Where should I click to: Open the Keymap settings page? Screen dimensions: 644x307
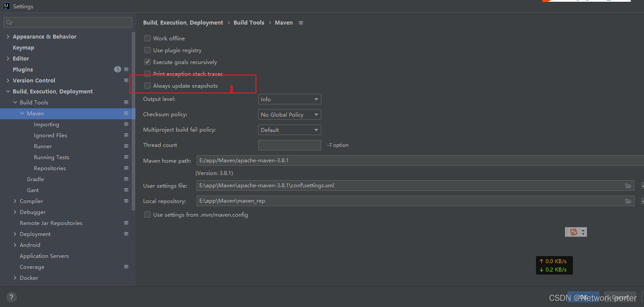[x=23, y=48]
